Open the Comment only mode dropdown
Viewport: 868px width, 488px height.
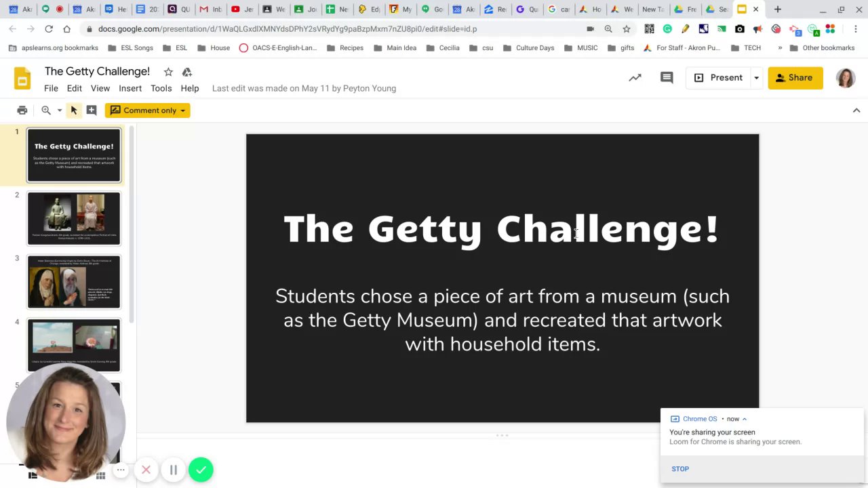[147, 110]
